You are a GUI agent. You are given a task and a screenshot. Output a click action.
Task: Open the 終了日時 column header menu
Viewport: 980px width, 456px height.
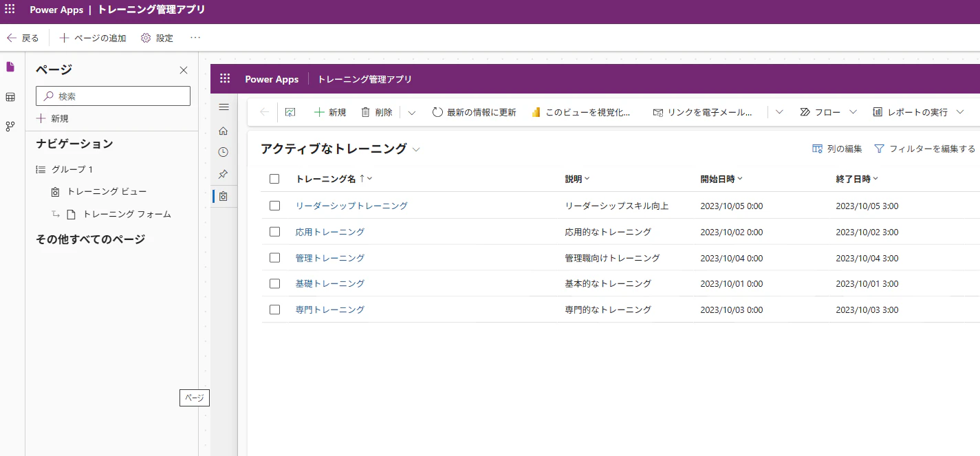pyautogui.click(x=857, y=179)
